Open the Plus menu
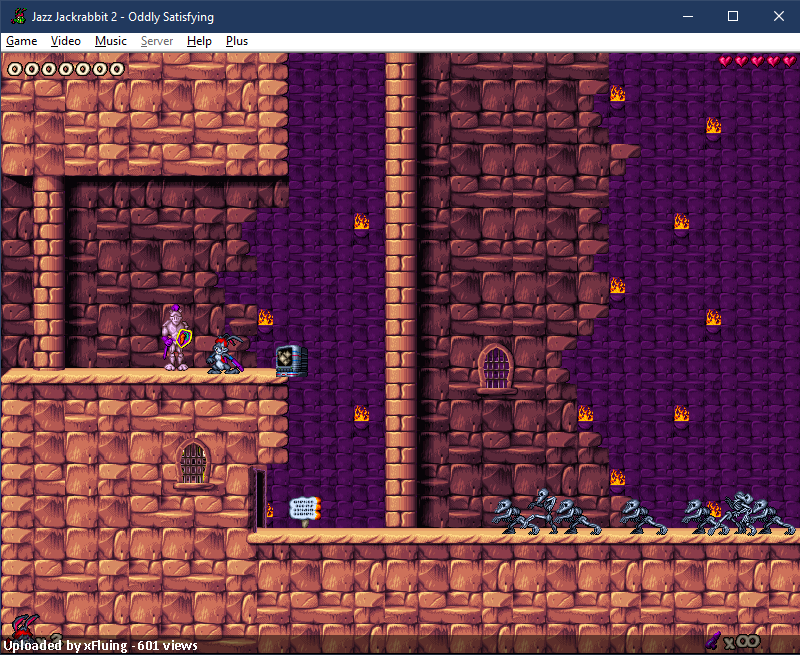The image size is (800, 655). coord(237,41)
